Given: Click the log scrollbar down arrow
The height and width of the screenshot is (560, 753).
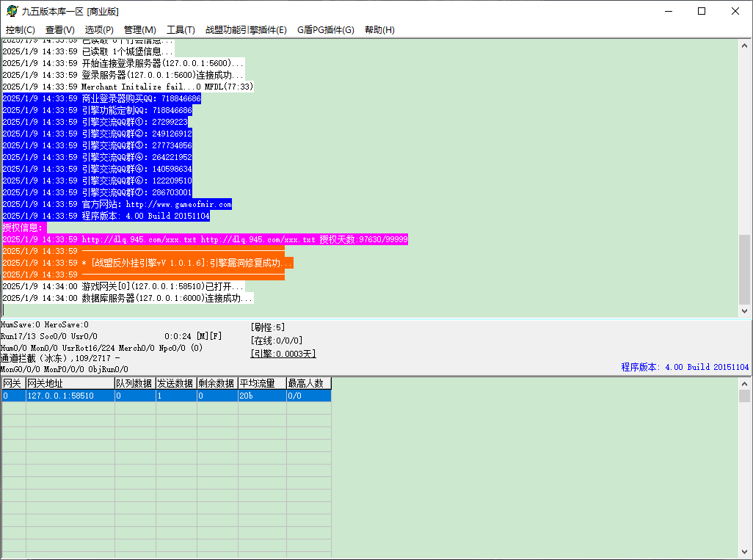Looking at the screenshot, I should [x=744, y=310].
